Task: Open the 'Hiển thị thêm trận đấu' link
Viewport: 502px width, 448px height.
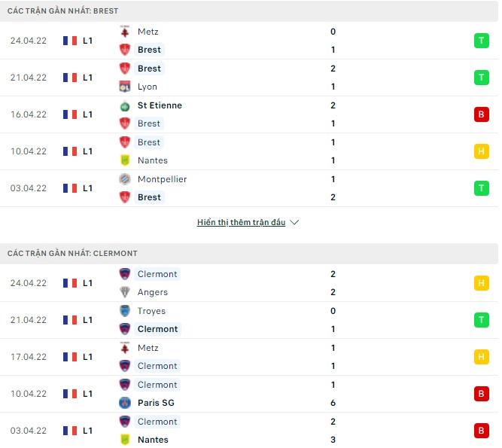Action: [241, 223]
